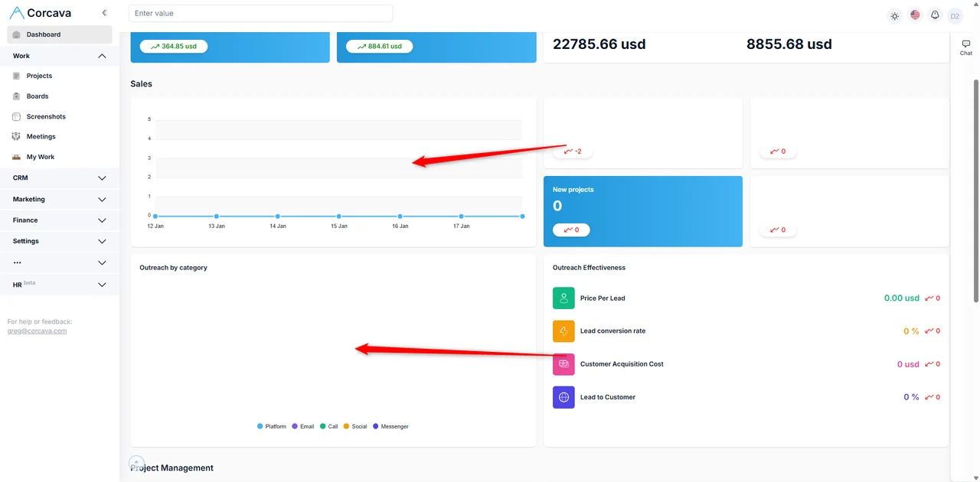Click the Boards icon in the sidebar
980x482 pixels.
(17, 96)
